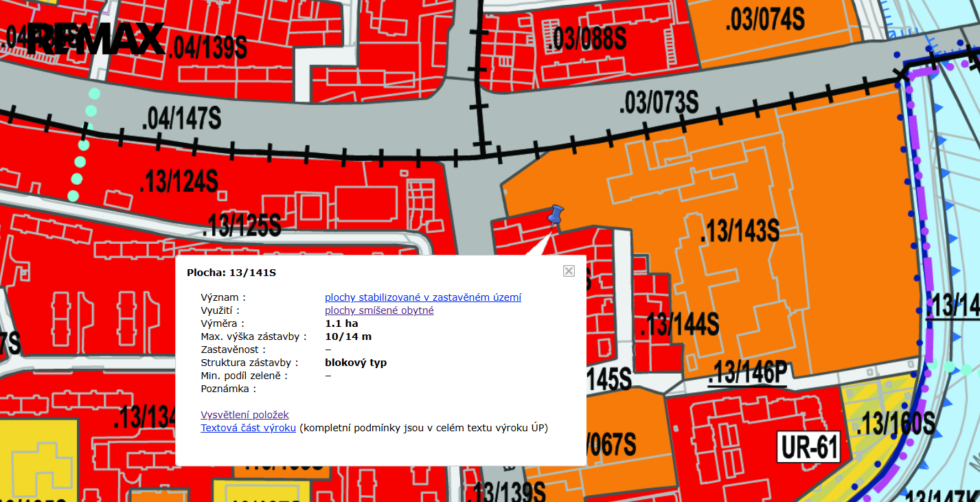
Task: Click the 'Plocha: 13/141S' popup title
Action: (231, 273)
